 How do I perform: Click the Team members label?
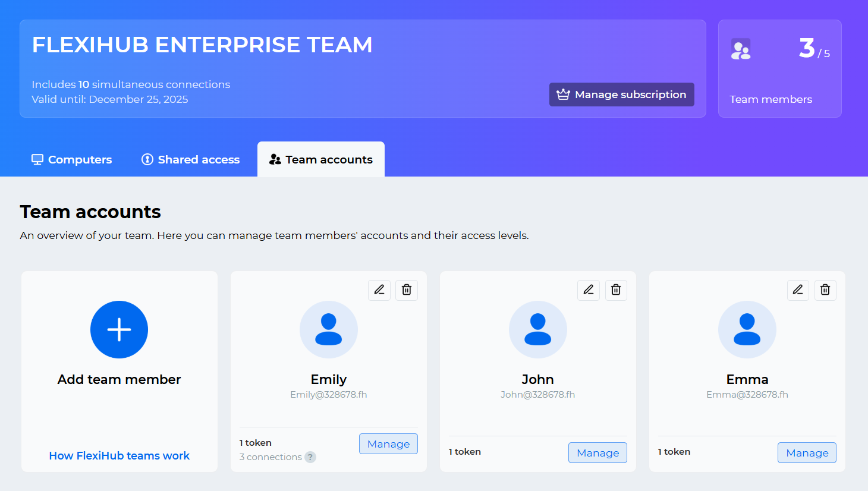[771, 99]
